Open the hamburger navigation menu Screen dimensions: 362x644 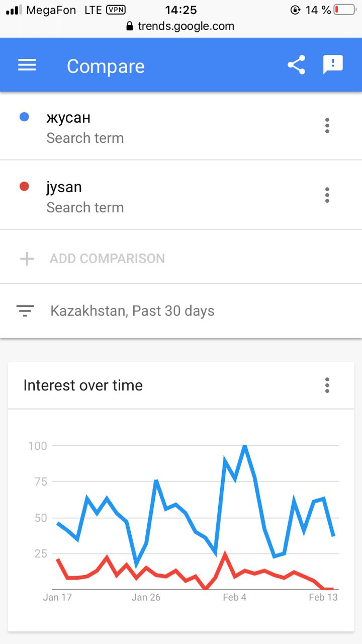click(27, 65)
